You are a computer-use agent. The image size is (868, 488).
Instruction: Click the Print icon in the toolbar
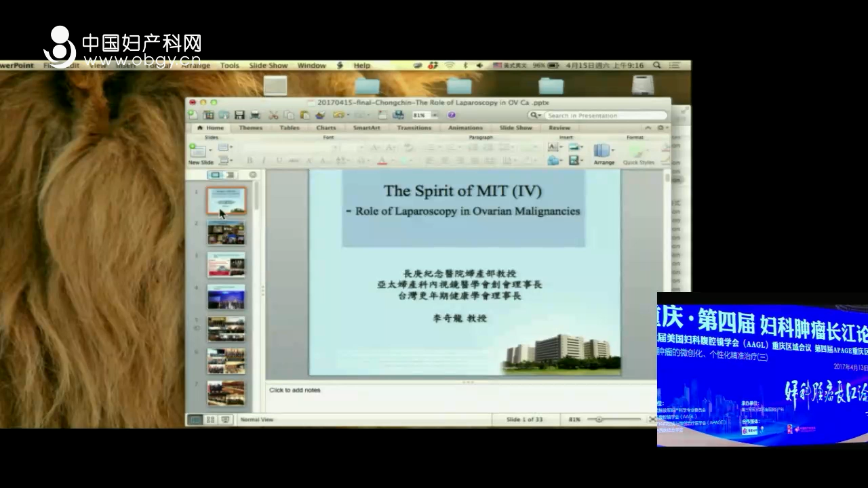pyautogui.click(x=256, y=115)
